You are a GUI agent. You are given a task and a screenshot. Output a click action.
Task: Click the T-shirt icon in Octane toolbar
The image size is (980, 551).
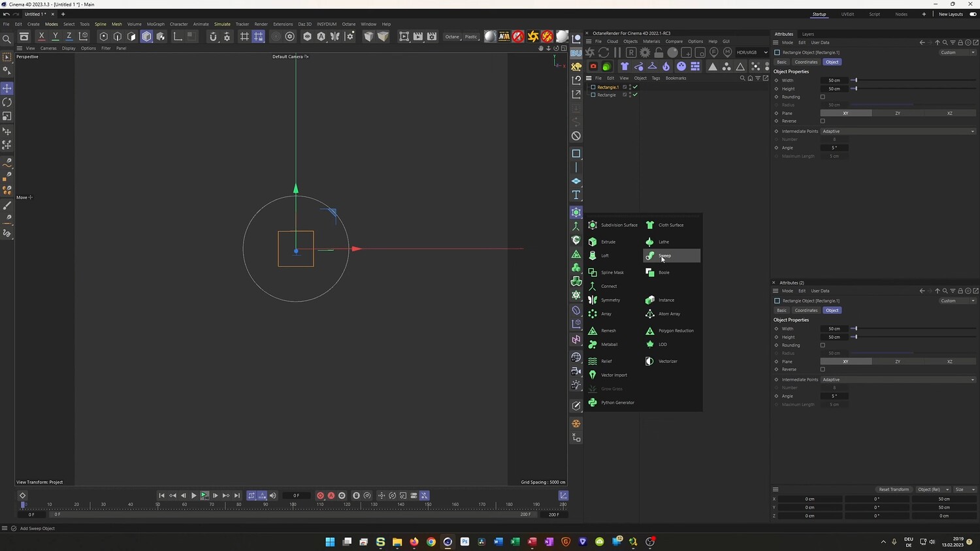pos(625,67)
